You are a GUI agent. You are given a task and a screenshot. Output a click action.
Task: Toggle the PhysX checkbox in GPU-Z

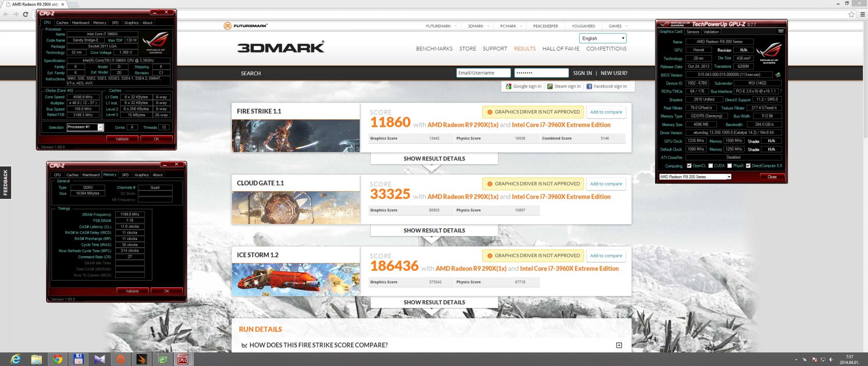pos(730,166)
